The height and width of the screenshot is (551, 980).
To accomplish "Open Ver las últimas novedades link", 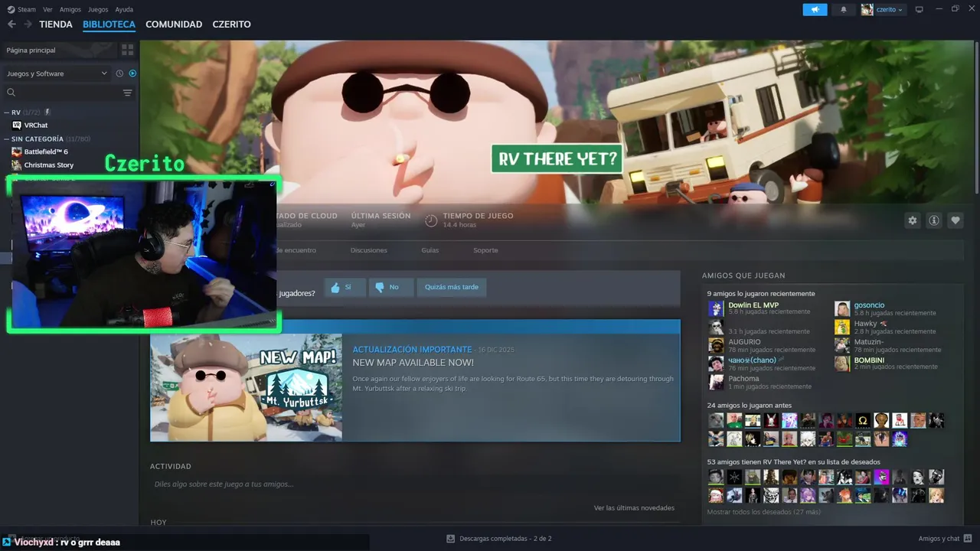I will (x=634, y=508).
